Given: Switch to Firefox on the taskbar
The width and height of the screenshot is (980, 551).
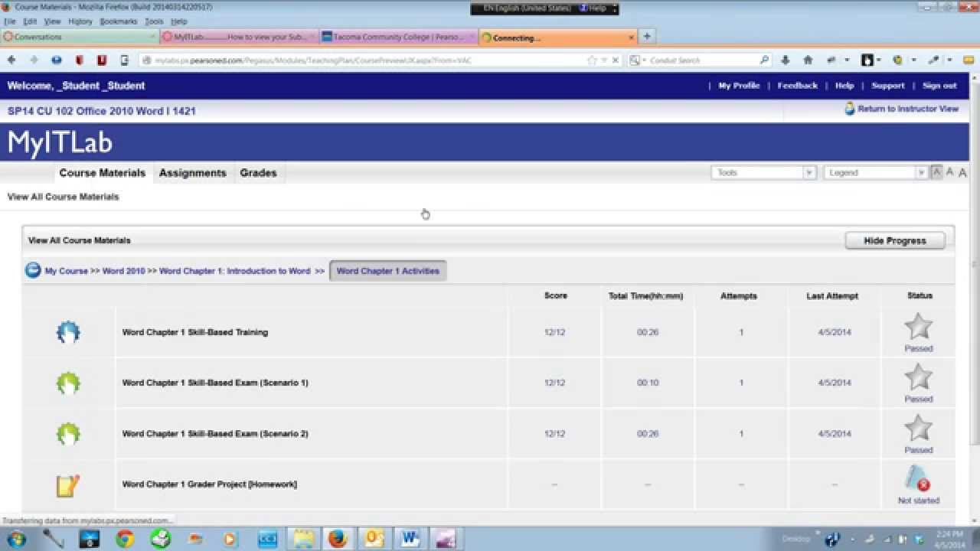Looking at the screenshot, I should coord(338,539).
